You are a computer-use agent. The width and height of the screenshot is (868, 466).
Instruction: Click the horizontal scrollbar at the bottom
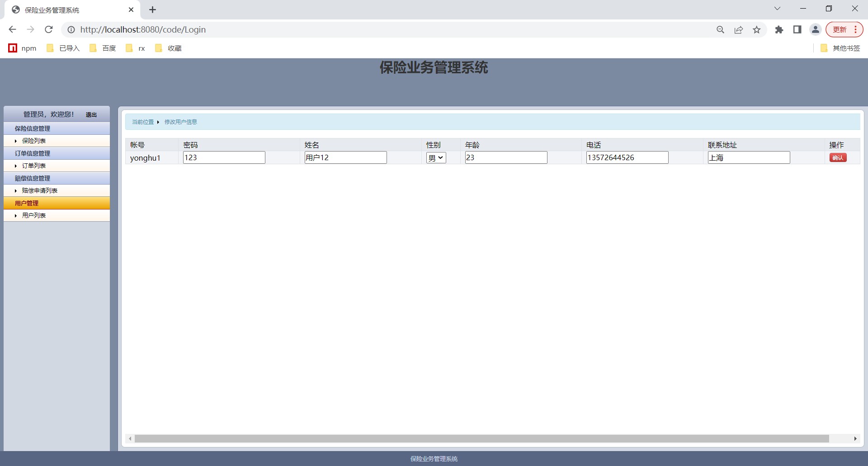point(481,438)
